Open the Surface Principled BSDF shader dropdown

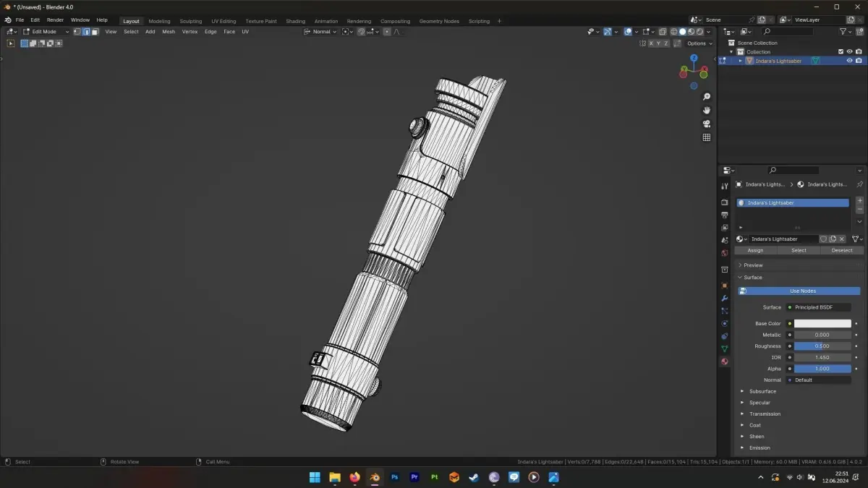pyautogui.click(x=819, y=307)
